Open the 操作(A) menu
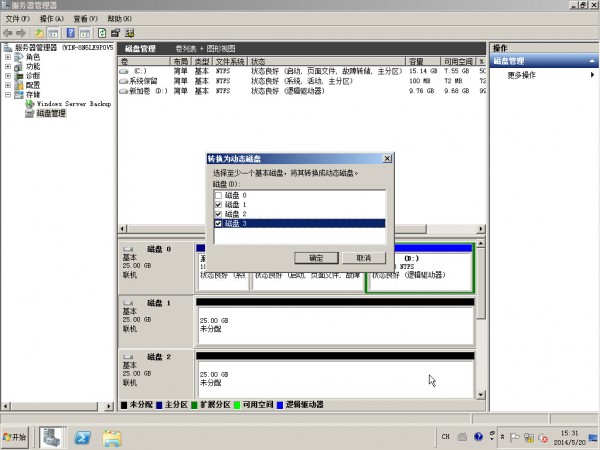The height and width of the screenshot is (450, 600). (54, 18)
